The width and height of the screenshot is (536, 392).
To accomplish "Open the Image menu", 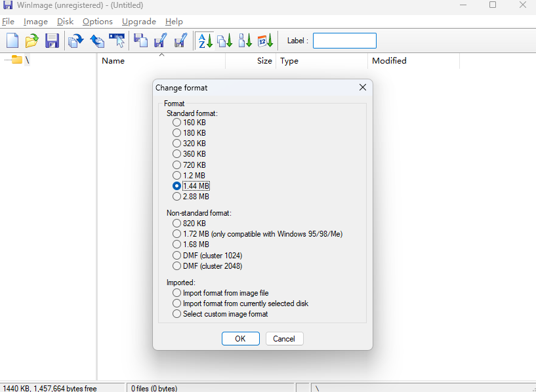I will [35, 22].
